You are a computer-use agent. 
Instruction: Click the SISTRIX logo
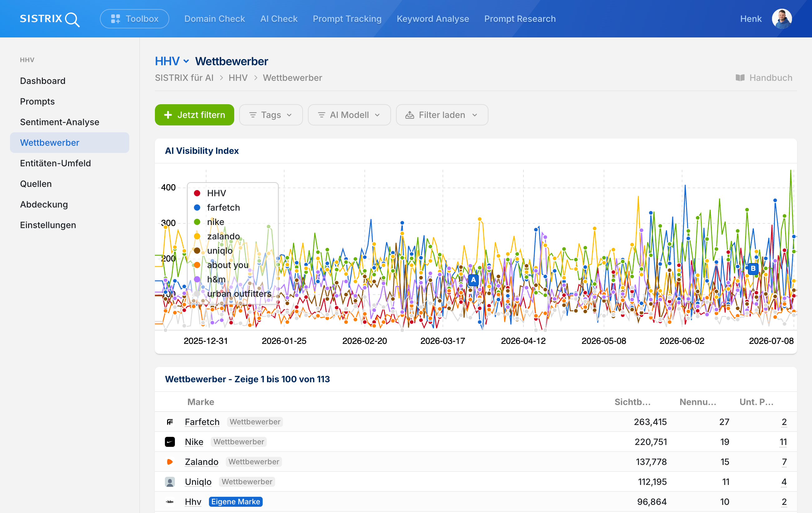[50, 19]
